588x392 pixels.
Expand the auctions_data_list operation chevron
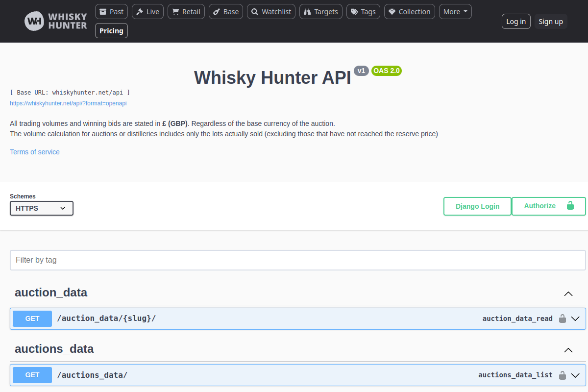575,375
